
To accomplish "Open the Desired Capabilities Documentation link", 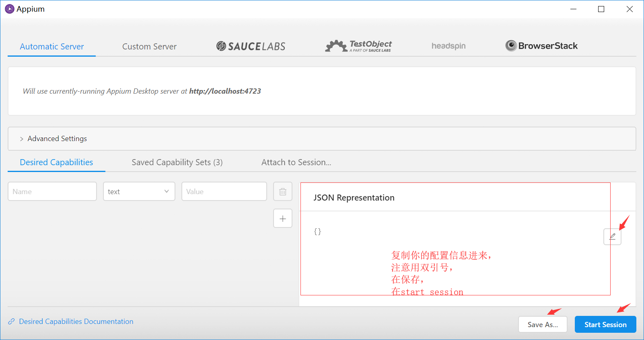I will coord(76,322).
